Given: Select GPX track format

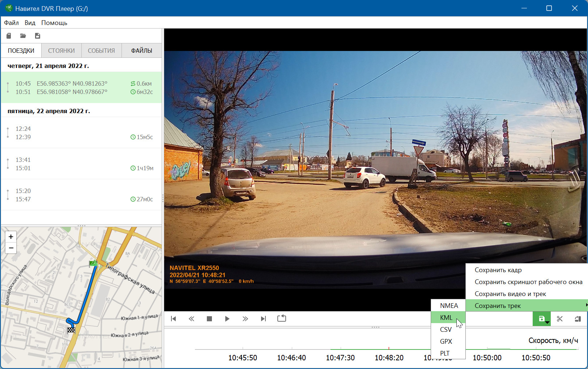Looking at the screenshot, I should (448, 342).
